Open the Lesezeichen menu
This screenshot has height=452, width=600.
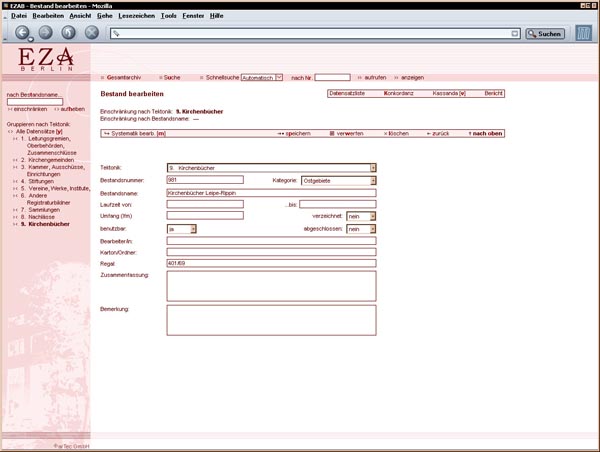click(136, 16)
